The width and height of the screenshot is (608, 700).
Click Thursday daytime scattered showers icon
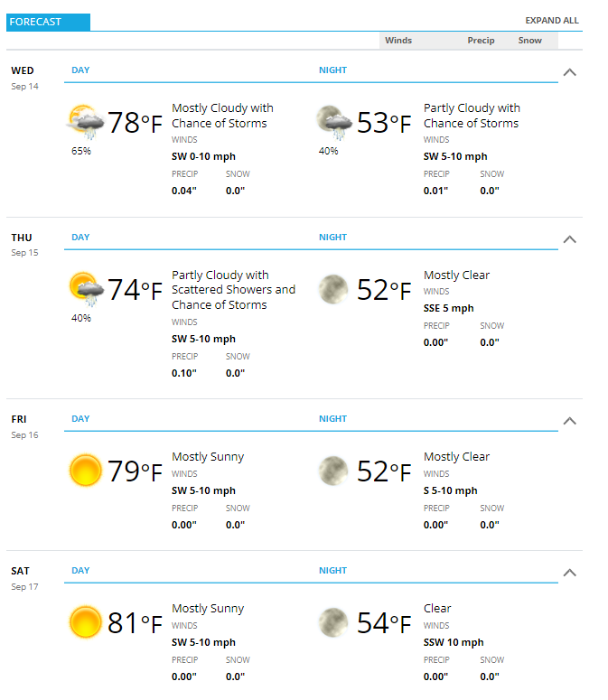(86, 289)
